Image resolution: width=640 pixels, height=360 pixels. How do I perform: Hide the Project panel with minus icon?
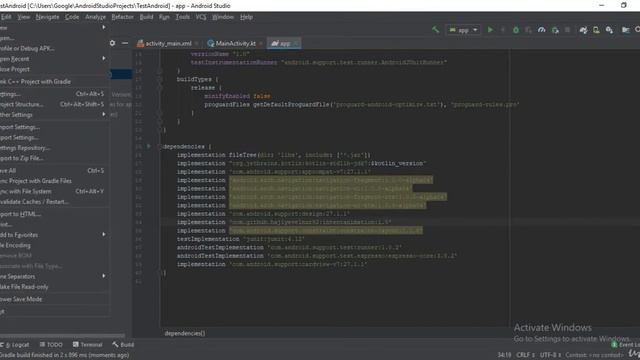(x=125, y=43)
